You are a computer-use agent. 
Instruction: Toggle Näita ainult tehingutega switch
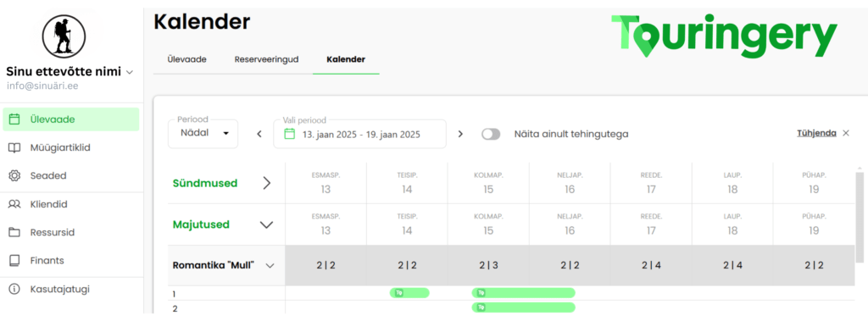coord(491,134)
